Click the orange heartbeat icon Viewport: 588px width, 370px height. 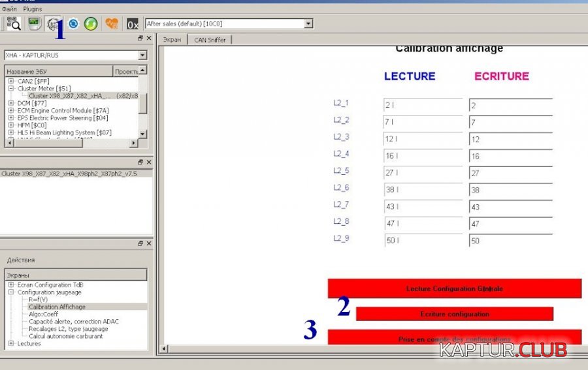pyautogui.click(x=112, y=23)
